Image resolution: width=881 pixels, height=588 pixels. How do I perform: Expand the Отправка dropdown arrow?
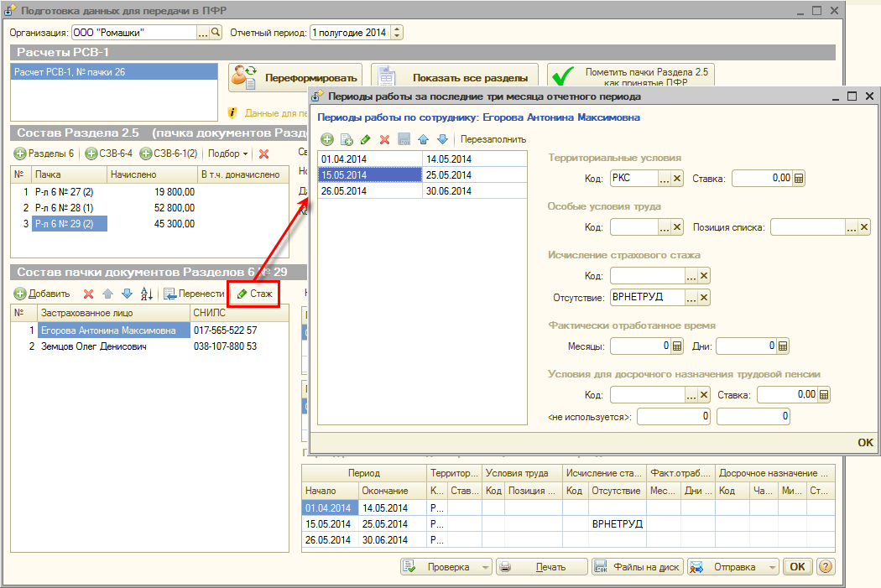coord(771,567)
